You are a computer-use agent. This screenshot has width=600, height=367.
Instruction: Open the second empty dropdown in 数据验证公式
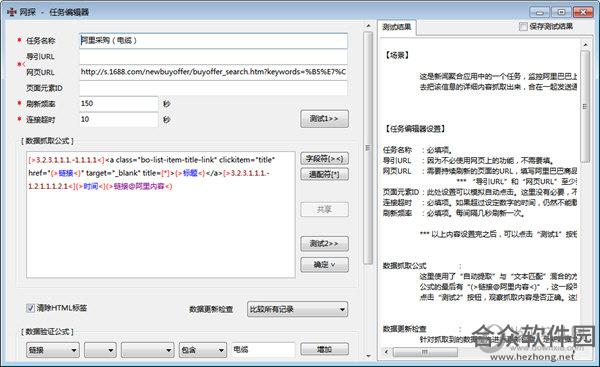100,350
